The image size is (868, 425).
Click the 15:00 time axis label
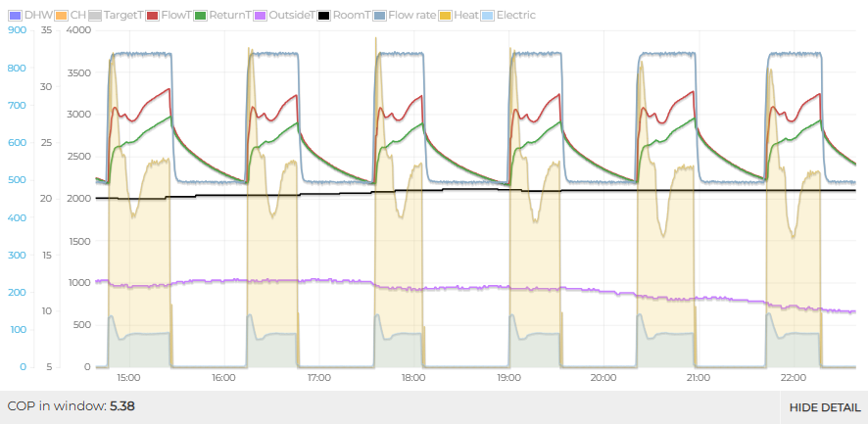coord(128,378)
